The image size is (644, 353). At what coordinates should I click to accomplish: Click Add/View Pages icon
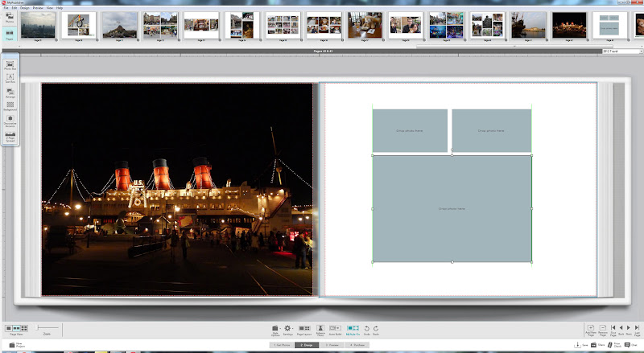point(591,330)
